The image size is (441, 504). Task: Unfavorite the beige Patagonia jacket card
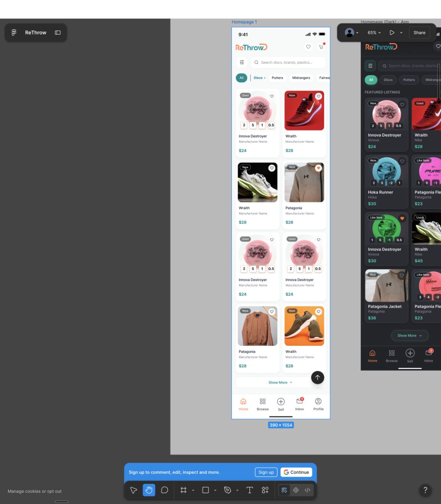click(x=318, y=168)
